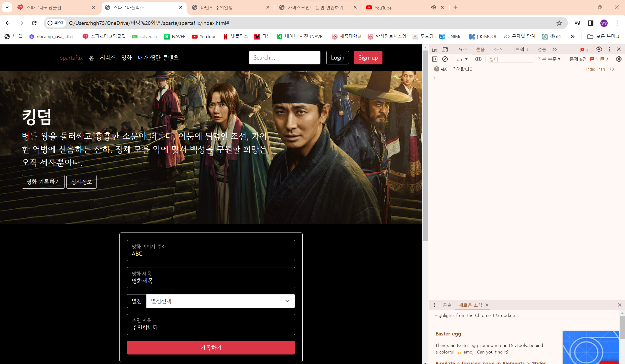Open the 세종대학교 bookmark

(x=347, y=36)
